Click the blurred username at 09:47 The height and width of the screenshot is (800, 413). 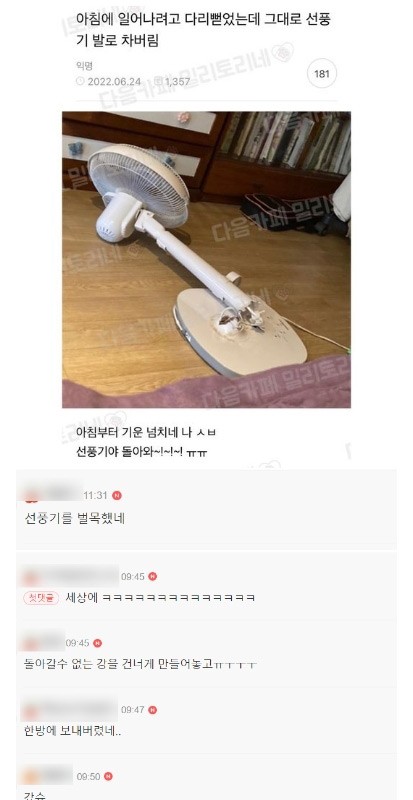[70, 709]
